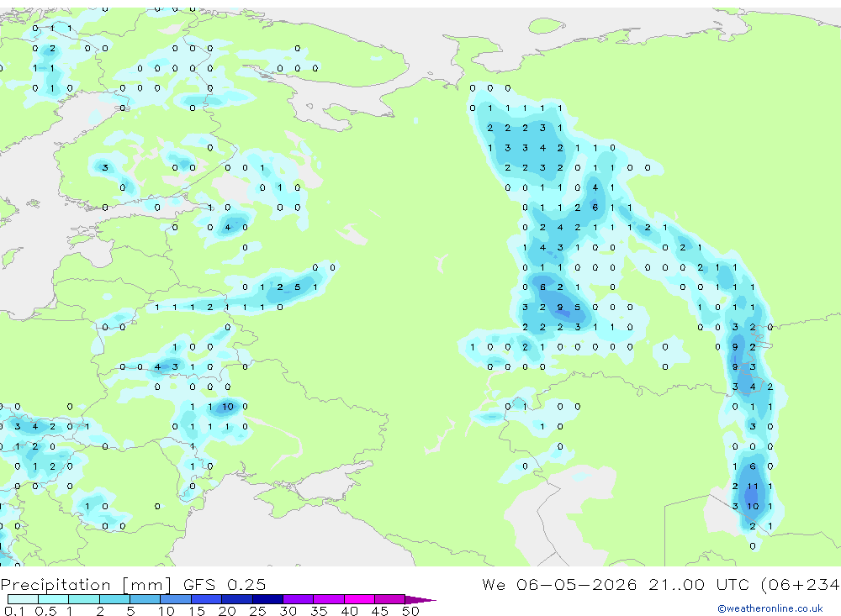The width and height of the screenshot is (841, 616).
Task: Click the '0.1' legend label
Action: [14, 611]
